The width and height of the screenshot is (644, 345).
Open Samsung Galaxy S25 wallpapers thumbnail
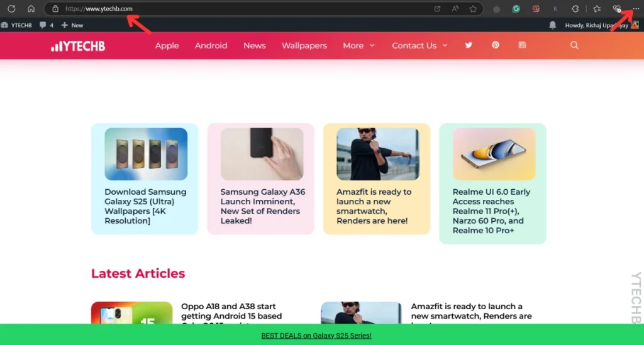[146, 154]
